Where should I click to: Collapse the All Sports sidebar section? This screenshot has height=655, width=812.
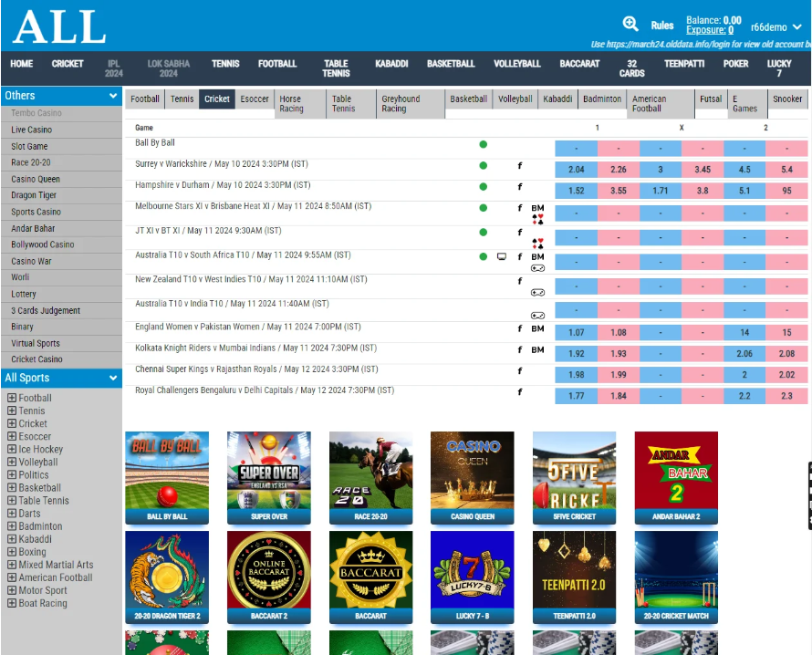pos(113,378)
